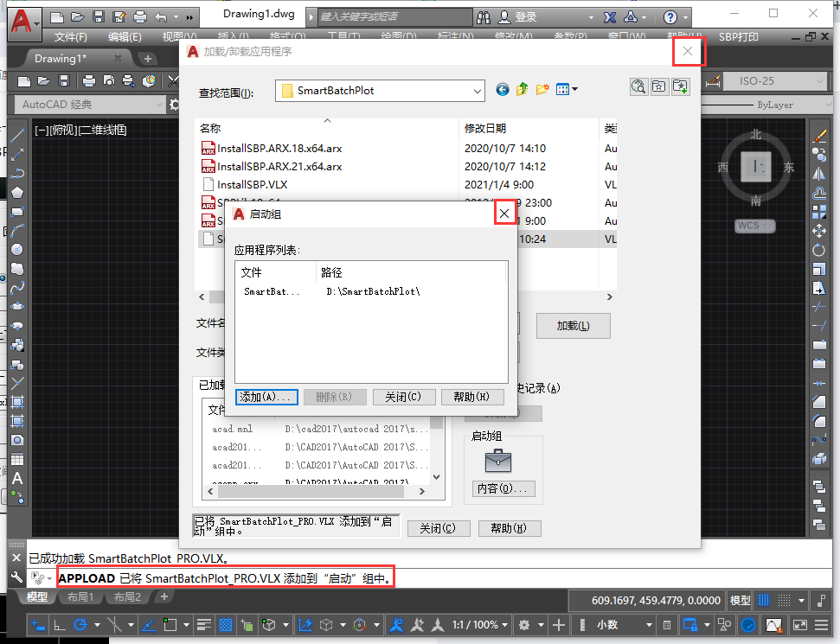840x644 pixels.
Task: Go back using the blue arrow in load dialog
Action: coord(502,89)
